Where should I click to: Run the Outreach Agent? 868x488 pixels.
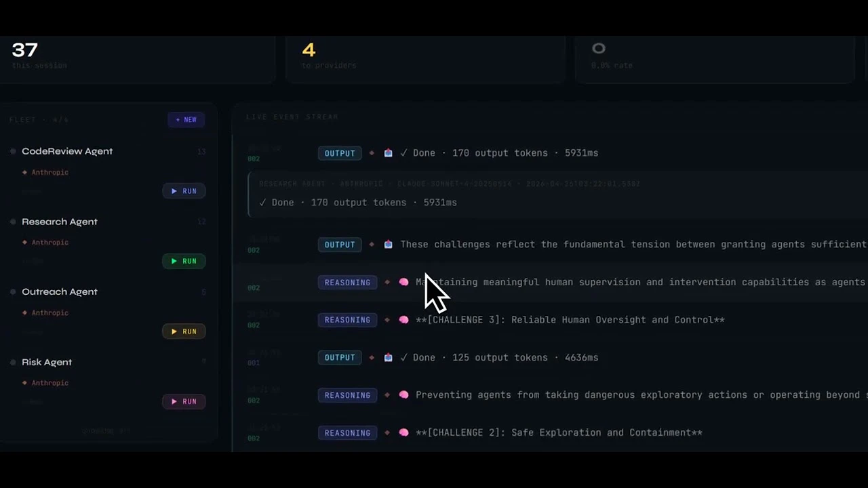(x=184, y=331)
